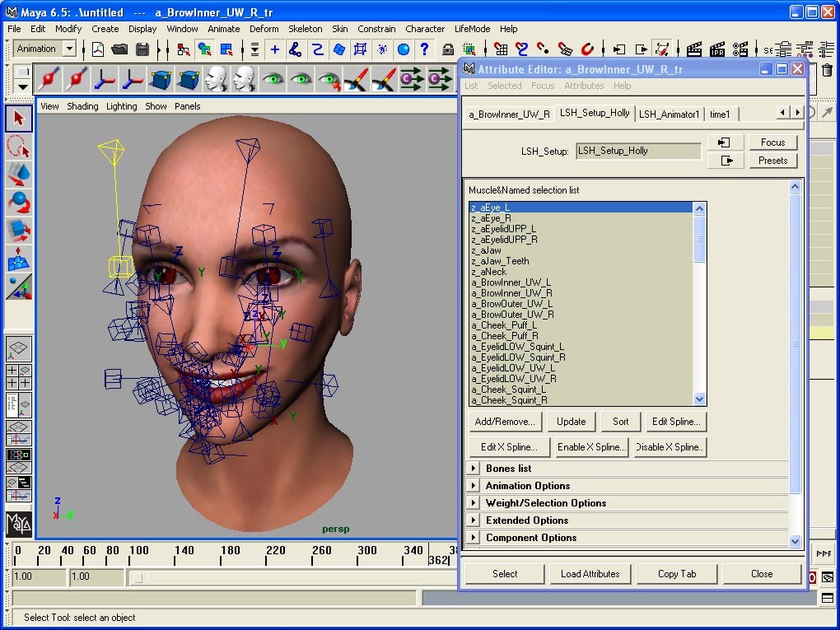Select the Lasso tool in toolbox
This screenshot has height=630, width=840.
19,147
